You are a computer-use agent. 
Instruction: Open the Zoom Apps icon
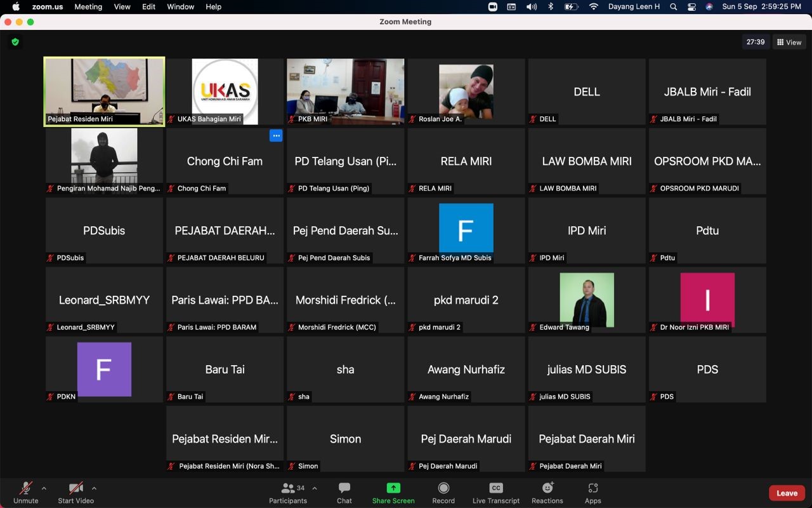pyautogui.click(x=593, y=488)
